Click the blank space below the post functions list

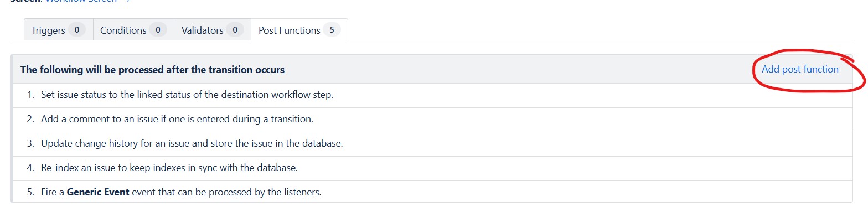point(432,213)
